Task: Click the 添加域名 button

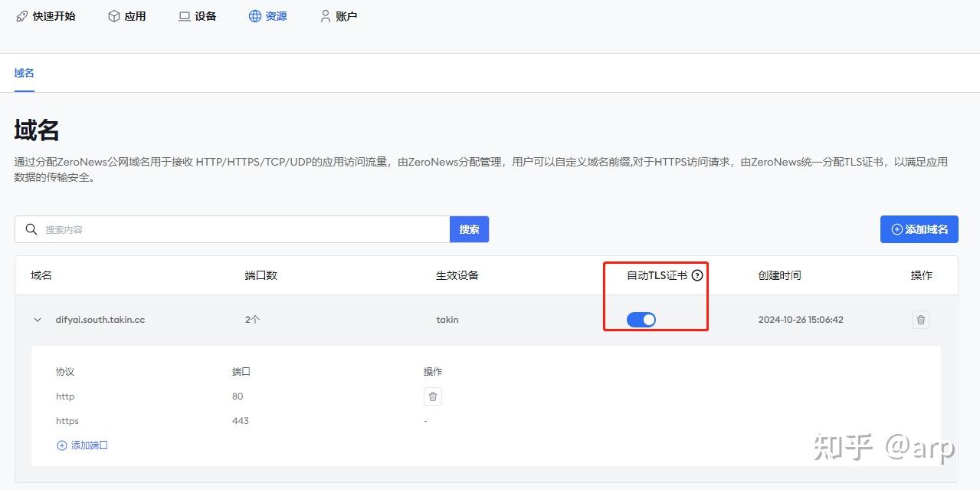Action: [x=919, y=229]
